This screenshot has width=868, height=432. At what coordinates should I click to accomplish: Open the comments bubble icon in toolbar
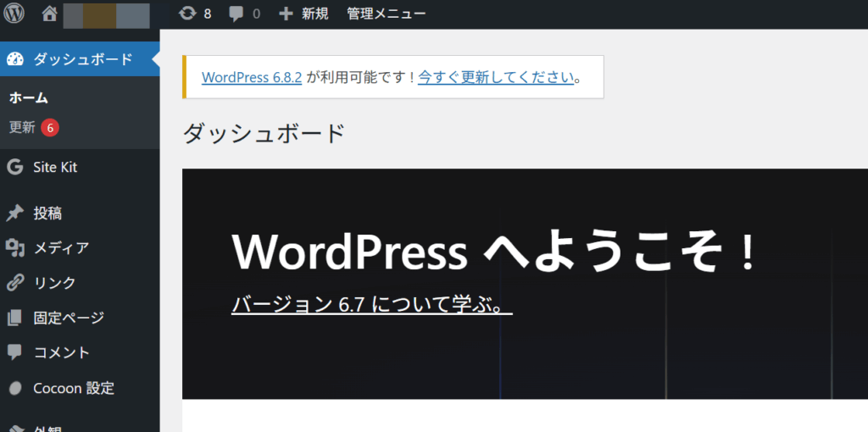[x=236, y=14]
